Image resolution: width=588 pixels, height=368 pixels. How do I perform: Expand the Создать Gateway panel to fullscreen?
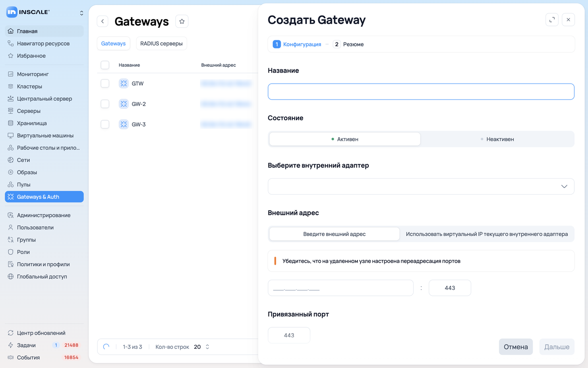552,20
